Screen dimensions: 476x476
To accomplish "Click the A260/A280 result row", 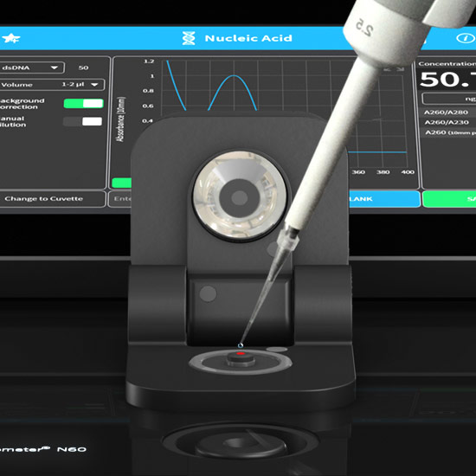I will 449,113.
